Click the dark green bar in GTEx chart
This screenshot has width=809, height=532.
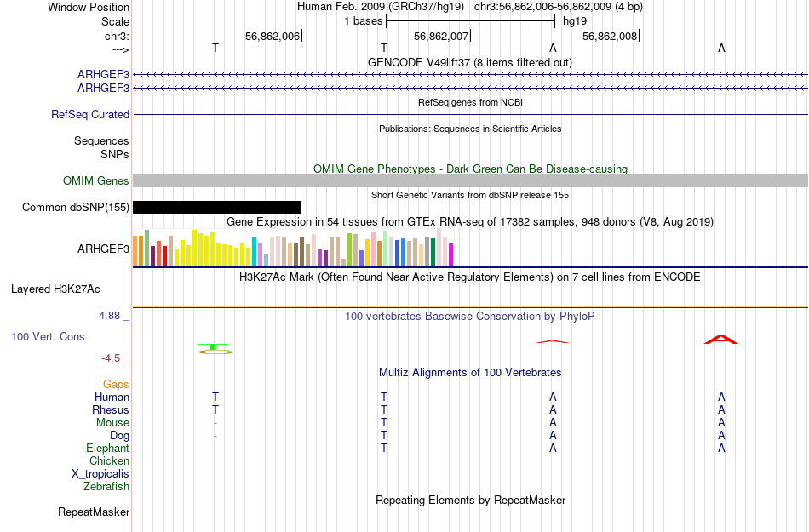pos(433,252)
